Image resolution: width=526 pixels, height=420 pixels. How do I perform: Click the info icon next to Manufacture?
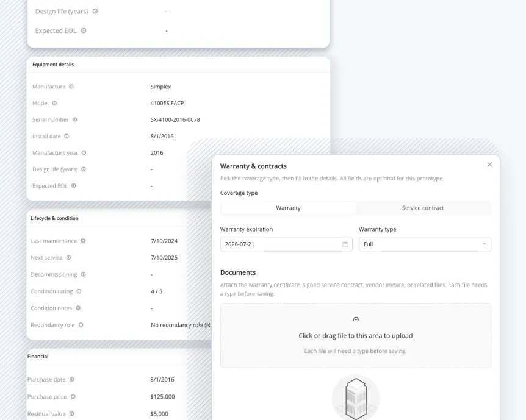(x=71, y=87)
